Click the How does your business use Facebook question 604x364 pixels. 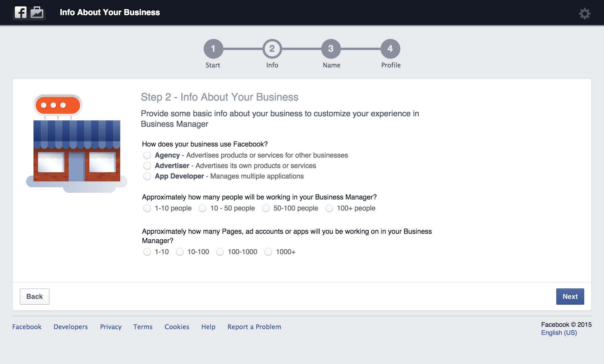coord(205,144)
